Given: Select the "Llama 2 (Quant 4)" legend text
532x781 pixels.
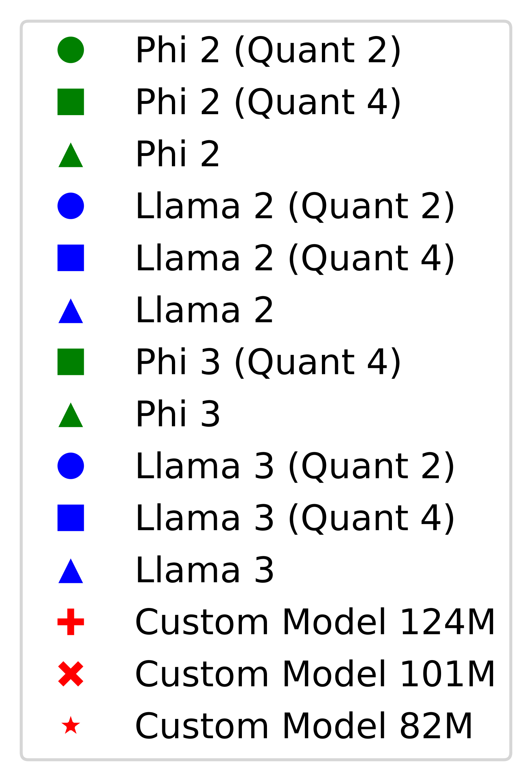Looking at the screenshot, I should [x=295, y=259].
